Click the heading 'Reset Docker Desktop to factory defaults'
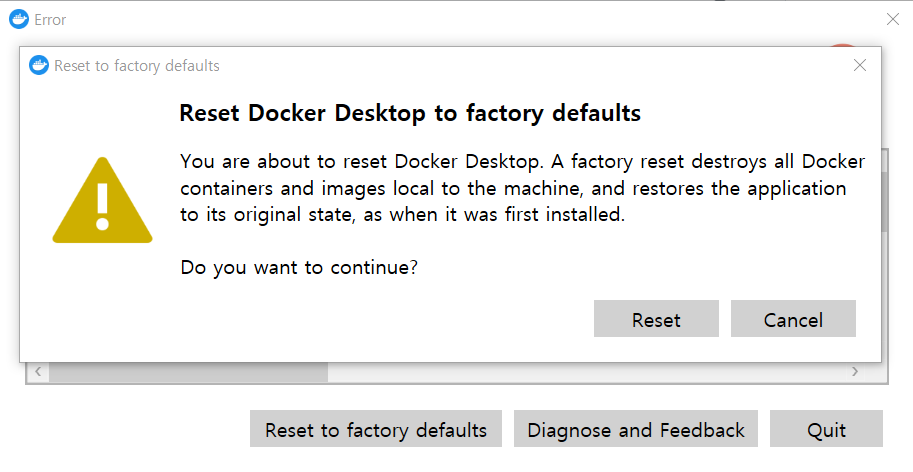Screen dimensions: 913x472 [x=409, y=113]
